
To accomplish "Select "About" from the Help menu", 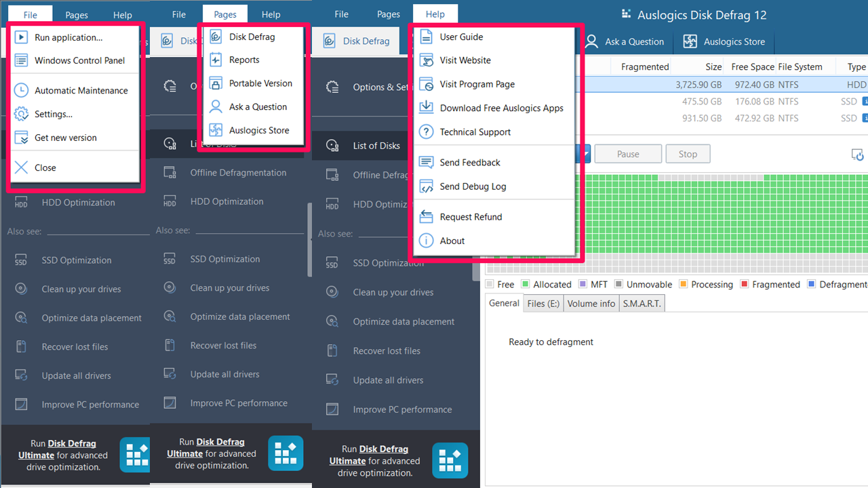I will tap(452, 241).
